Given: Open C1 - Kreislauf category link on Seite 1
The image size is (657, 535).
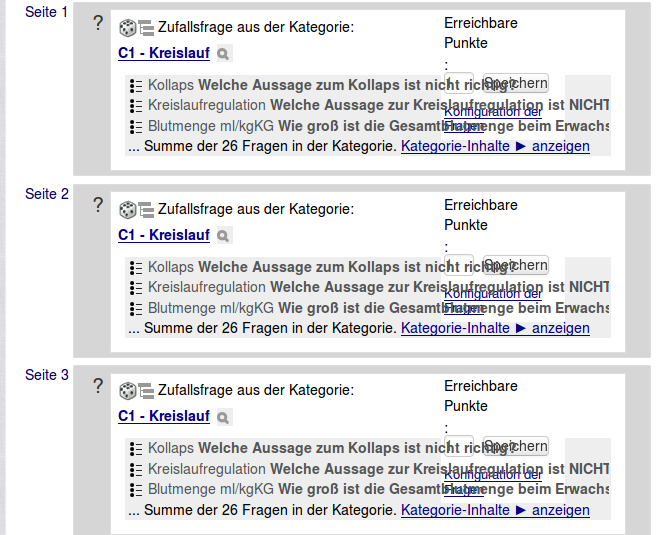Looking at the screenshot, I should 164,53.
